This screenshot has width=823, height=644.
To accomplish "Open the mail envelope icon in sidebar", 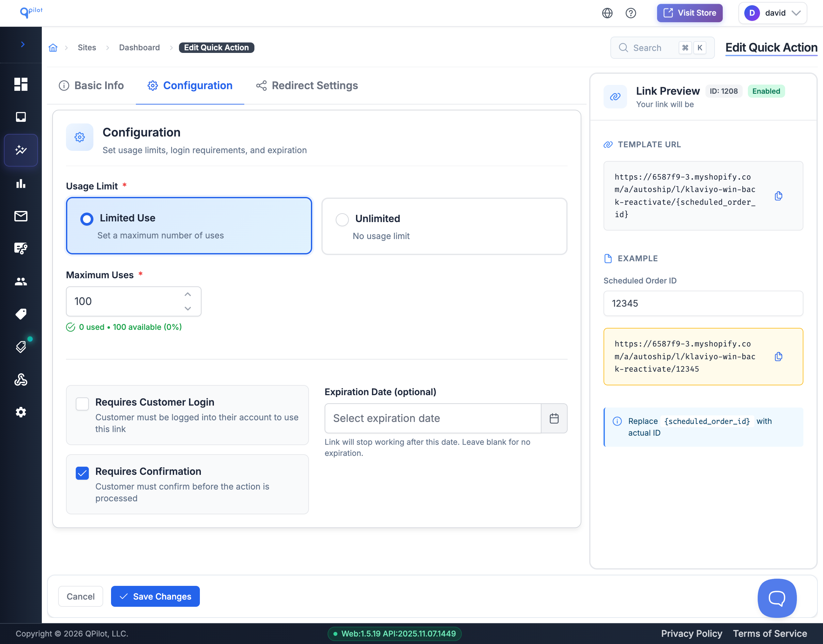I will pyautogui.click(x=21, y=216).
